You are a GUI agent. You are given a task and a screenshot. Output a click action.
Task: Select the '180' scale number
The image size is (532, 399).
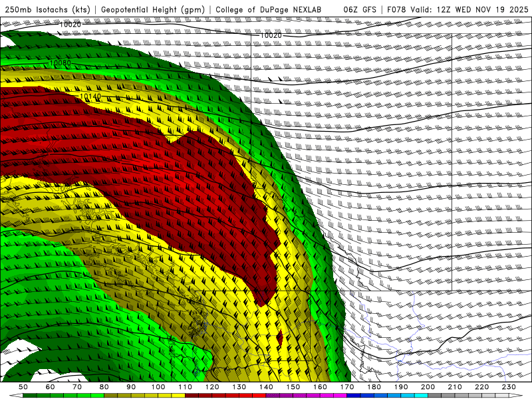(x=374, y=387)
